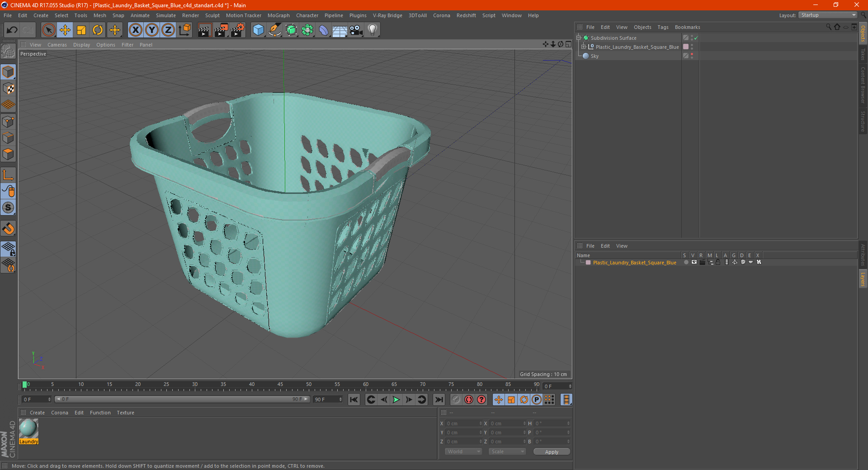Add a Cube primitive object
Screen dimensions: 868x470
[x=258, y=30]
